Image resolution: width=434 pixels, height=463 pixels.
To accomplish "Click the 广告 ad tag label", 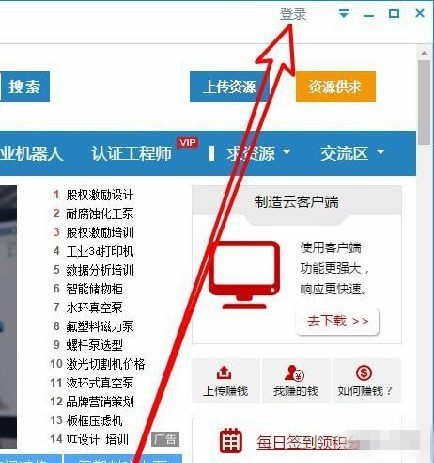I will click(x=165, y=439).
